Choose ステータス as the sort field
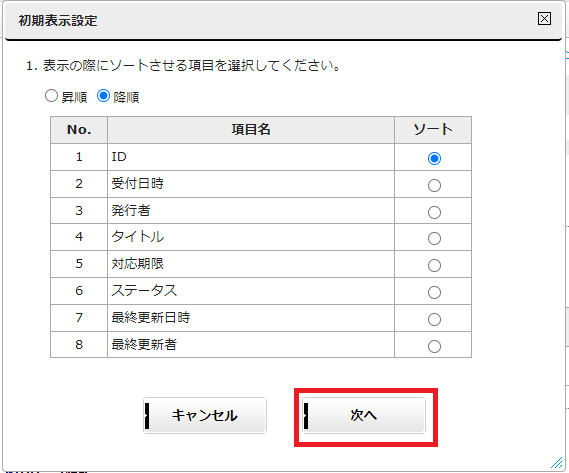This screenshot has width=569, height=473. coord(434,292)
